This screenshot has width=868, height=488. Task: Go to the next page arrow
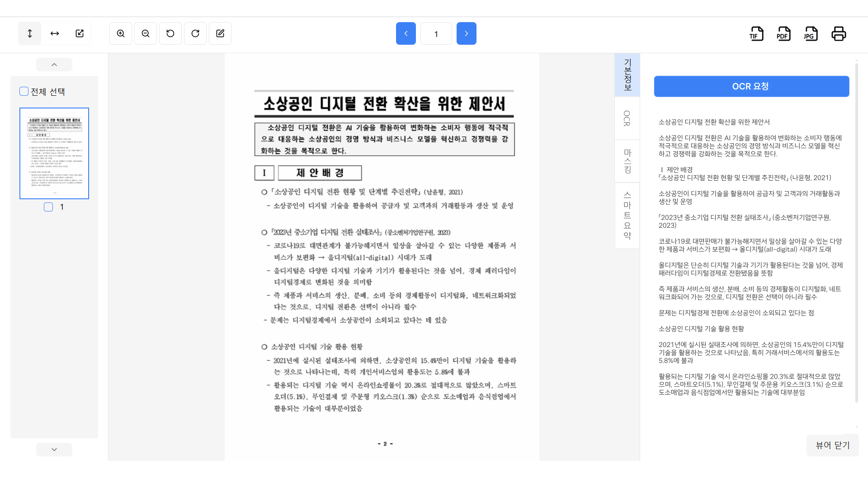point(466,33)
